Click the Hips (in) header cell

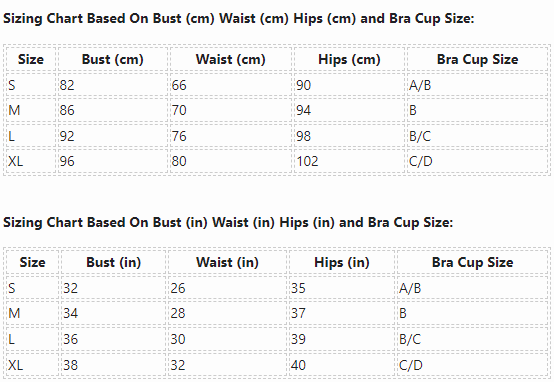[342, 262]
